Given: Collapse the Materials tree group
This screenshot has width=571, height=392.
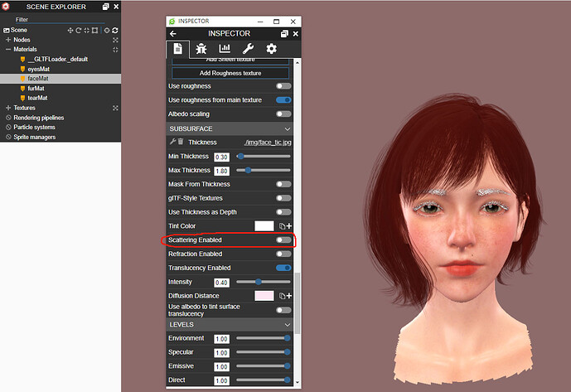Looking at the screenshot, I should pyautogui.click(x=8, y=50).
